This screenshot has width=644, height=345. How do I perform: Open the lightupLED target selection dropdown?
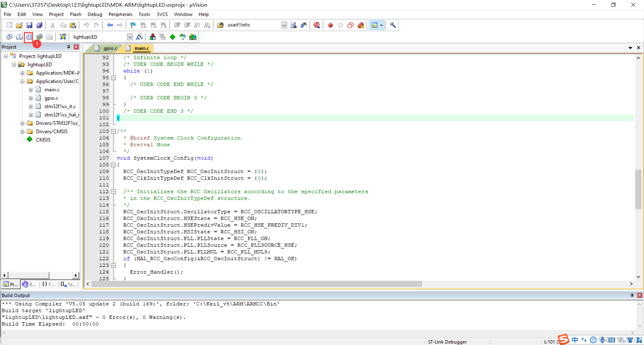click(x=130, y=37)
